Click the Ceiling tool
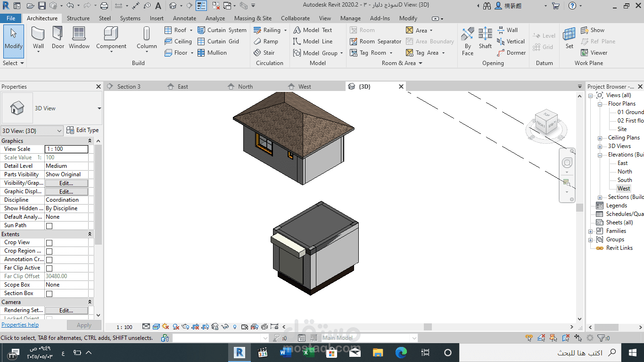 coord(178,41)
